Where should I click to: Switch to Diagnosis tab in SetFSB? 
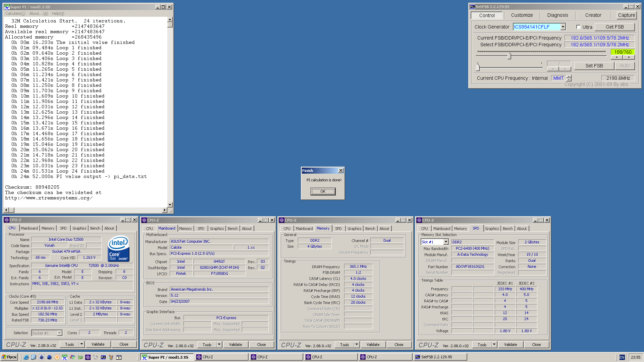tap(557, 15)
